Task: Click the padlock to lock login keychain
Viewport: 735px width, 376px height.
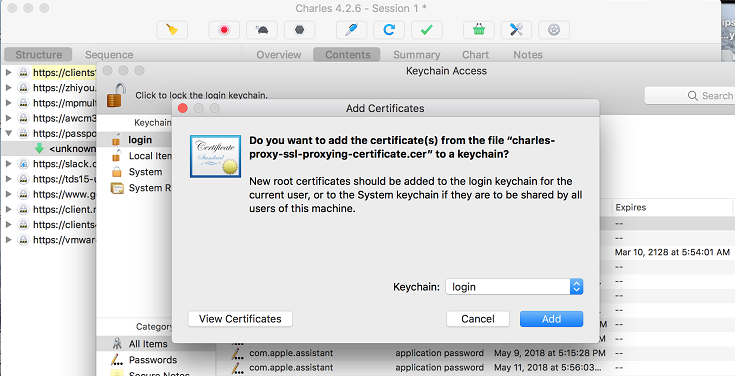Action: pos(116,95)
